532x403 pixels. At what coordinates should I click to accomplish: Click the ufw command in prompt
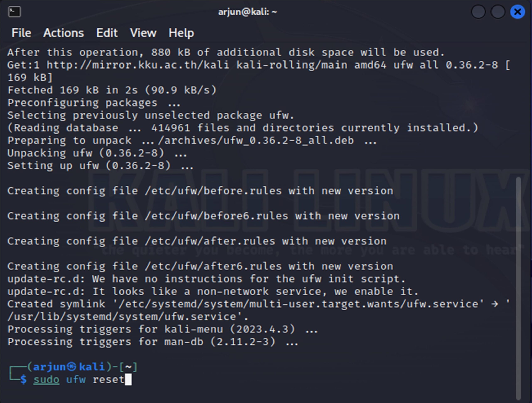pos(76,380)
